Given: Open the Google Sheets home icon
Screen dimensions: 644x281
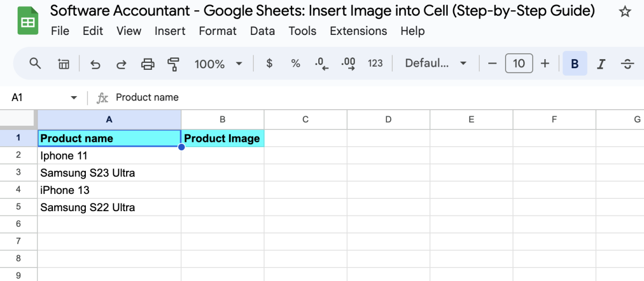Looking at the screenshot, I should tap(27, 21).
